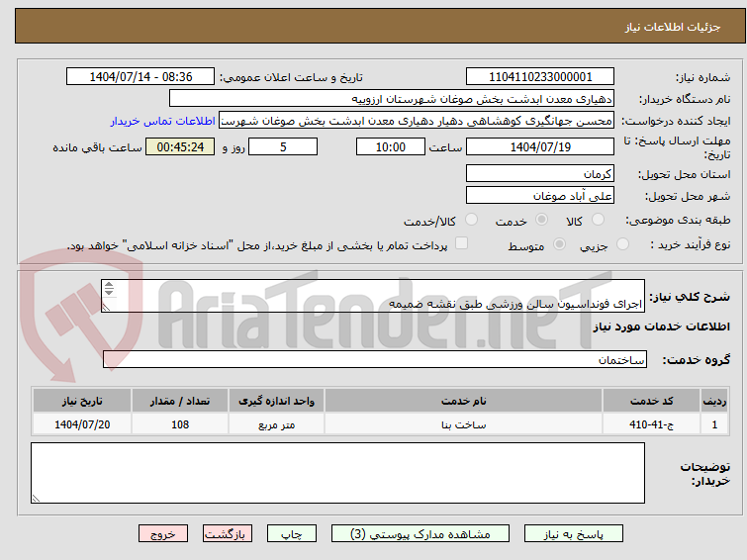
Task: Open اطلاعات تماس خریدار link
Action: click(x=163, y=121)
